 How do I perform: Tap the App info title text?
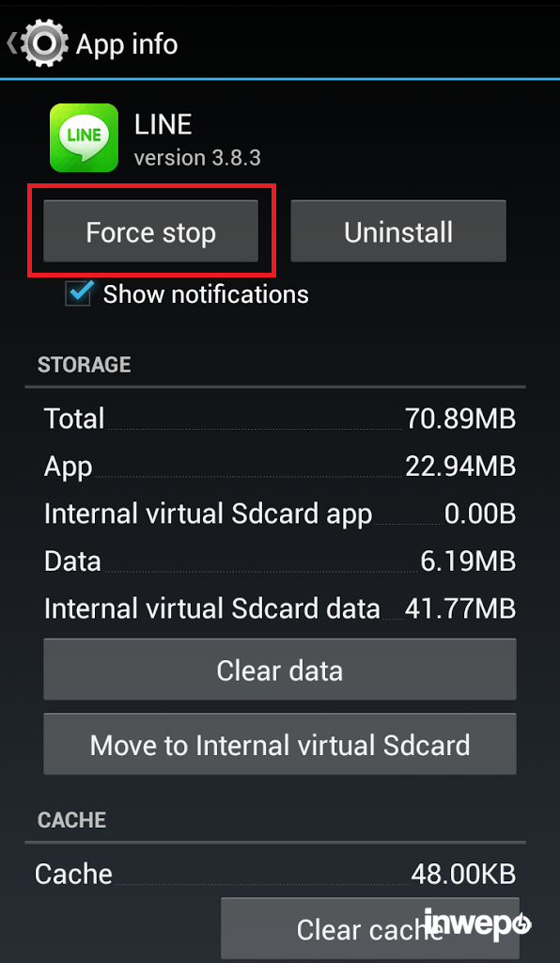pyautogui.click(x=127, y=44)
